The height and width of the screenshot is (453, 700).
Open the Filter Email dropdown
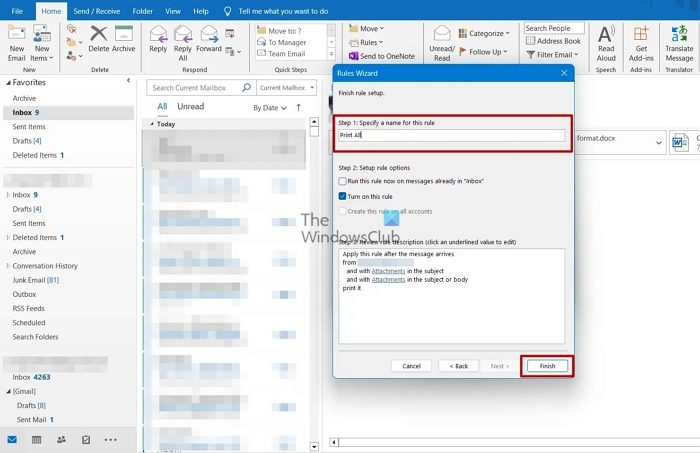point(553,54)
